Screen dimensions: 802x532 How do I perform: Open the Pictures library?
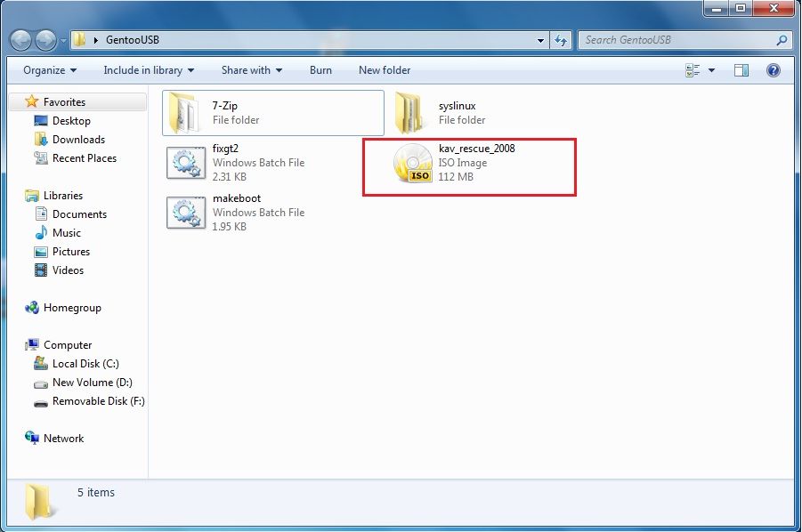coord(71,252)
